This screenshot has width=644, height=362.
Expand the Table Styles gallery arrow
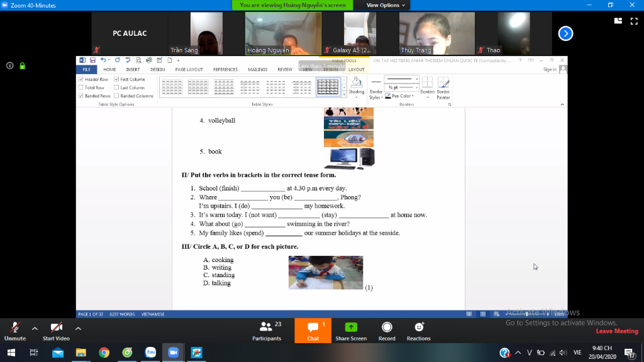(x=344, y=96)
